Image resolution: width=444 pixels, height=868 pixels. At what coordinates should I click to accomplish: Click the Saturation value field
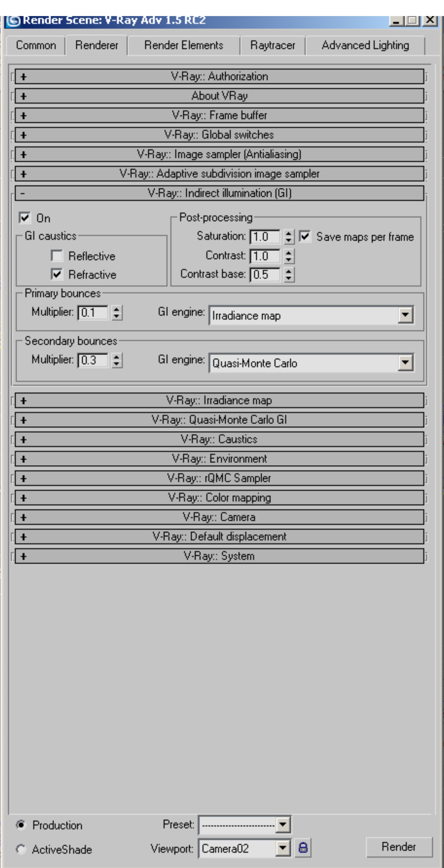(x=265, y=236)
